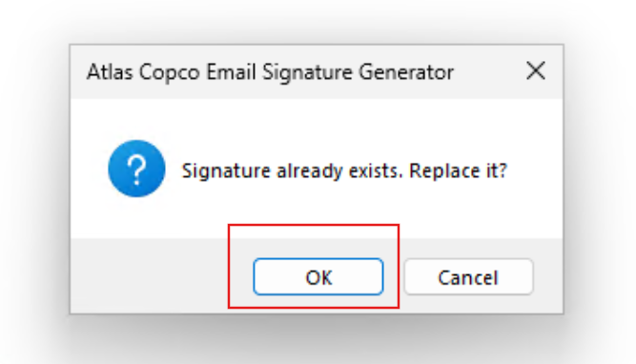Dismiss the prompt using the Cancel button

tap(468, 277)
